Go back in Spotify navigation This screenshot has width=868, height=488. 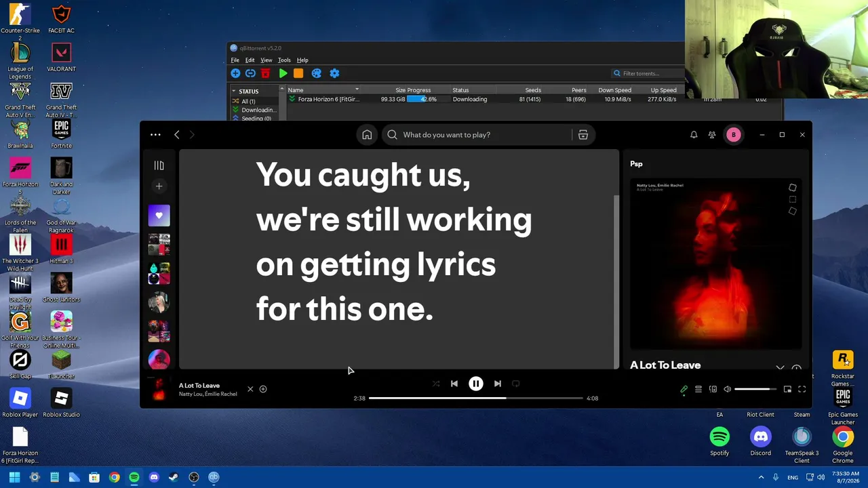point(177,135)
